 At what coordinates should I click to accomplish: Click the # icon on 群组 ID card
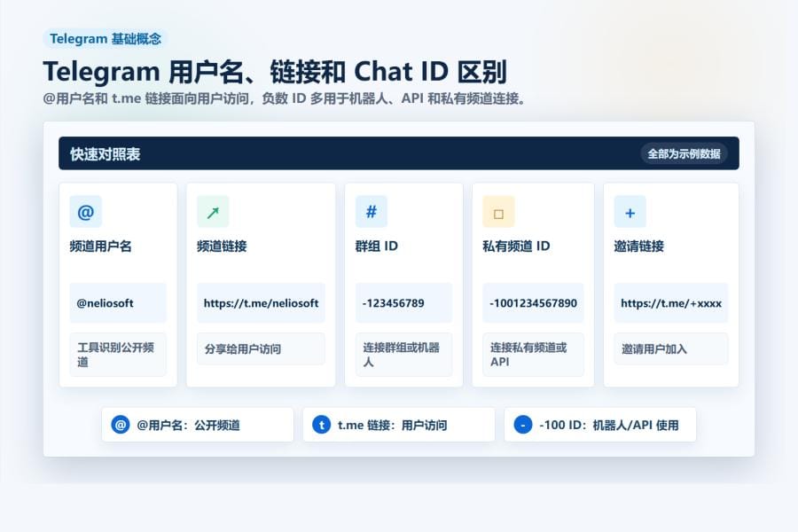(x=371, y=212)
